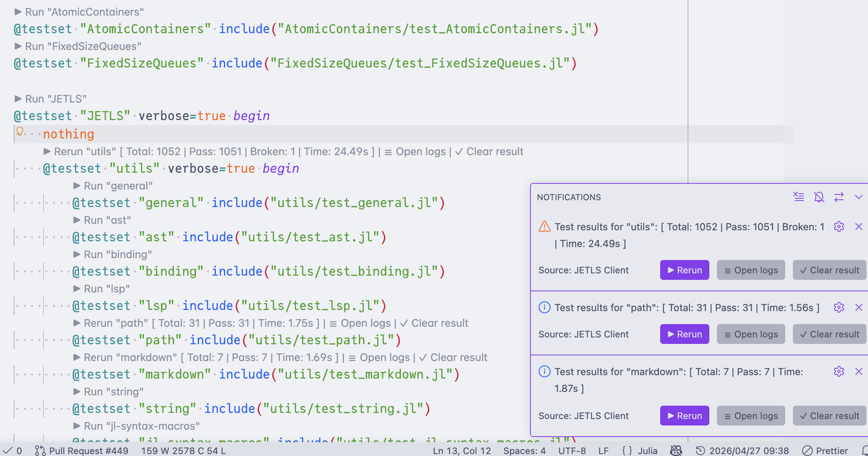
Task: Open gear settings for the "path" notification
Action: [839, 307]
